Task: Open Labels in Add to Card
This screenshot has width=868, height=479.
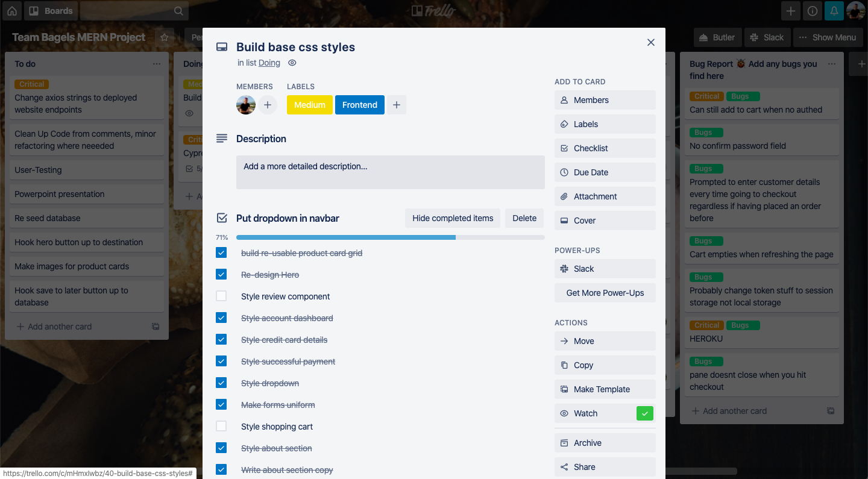Action: tap(605, 124)
